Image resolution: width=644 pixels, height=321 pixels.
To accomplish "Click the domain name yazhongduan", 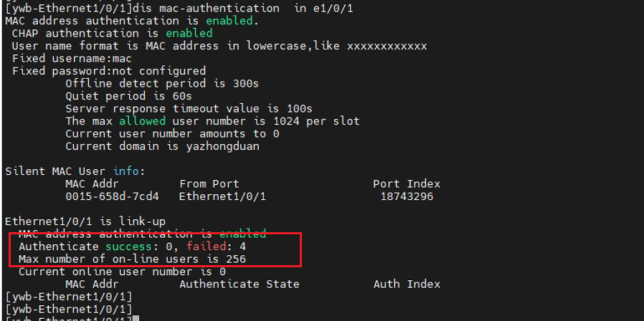I will click(222, 145).
